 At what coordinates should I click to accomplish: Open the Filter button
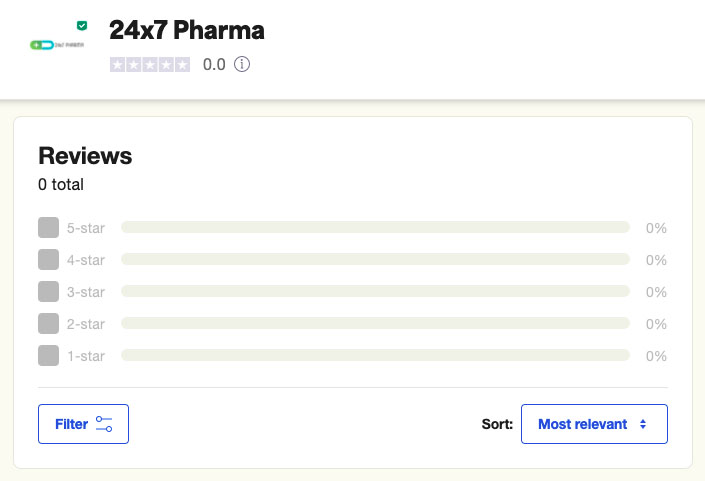83,424
